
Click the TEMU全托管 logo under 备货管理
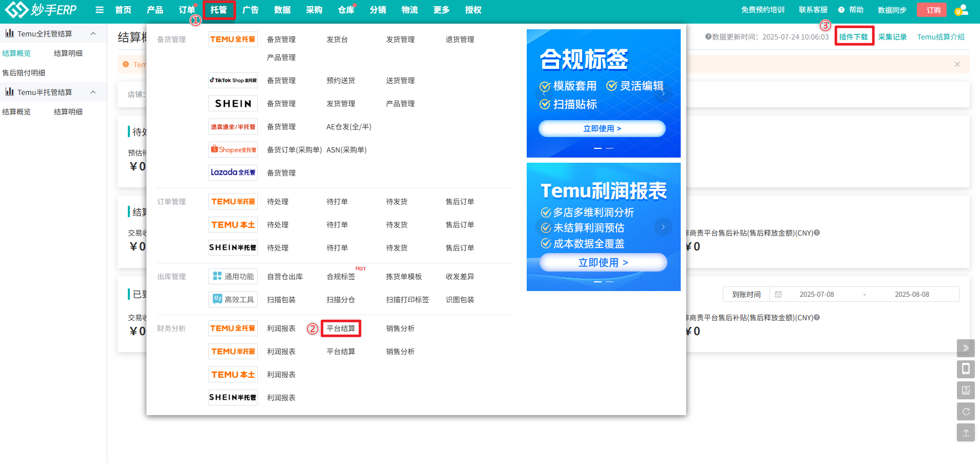point(233,39)
